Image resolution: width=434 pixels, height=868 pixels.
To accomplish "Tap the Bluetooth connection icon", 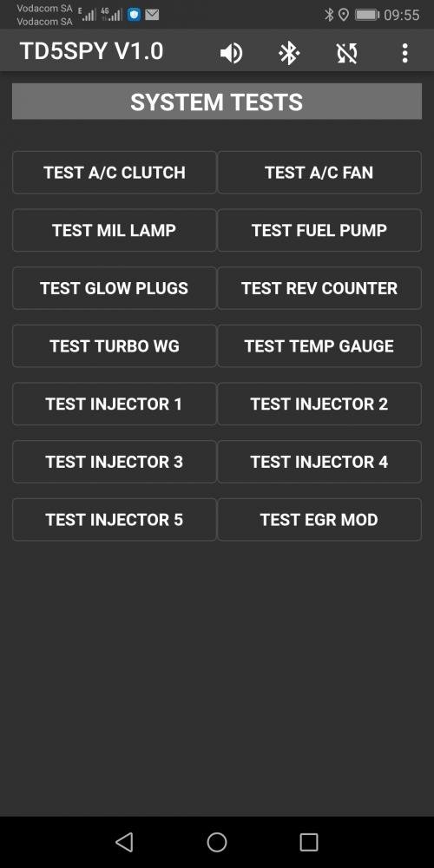I will [x=289, y=53].
